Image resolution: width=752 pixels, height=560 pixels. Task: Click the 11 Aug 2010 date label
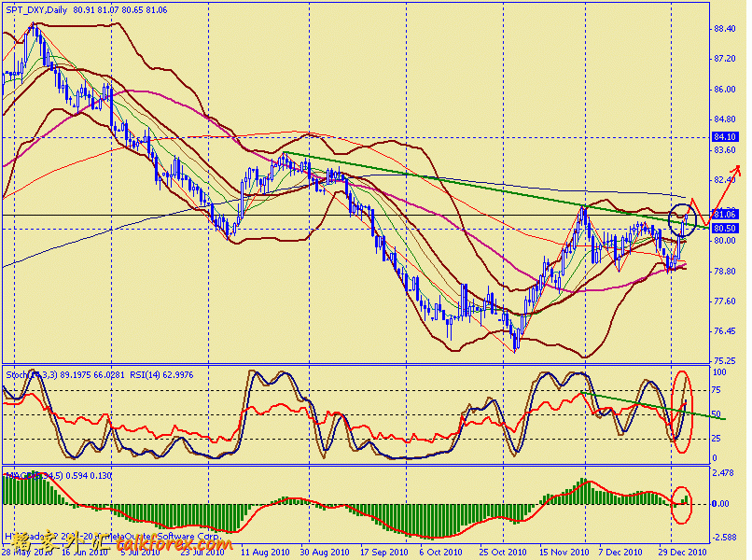265,552
